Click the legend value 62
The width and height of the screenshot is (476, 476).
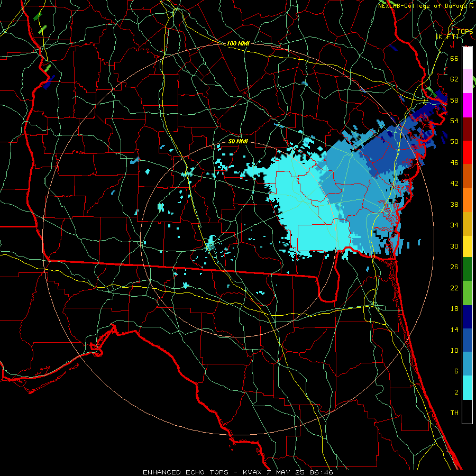(x=454, y=79)
